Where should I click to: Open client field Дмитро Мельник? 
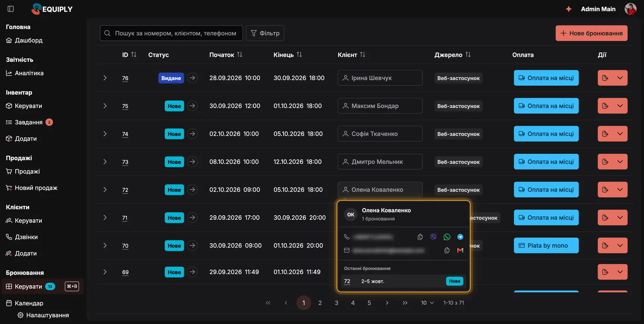tap(380, 162)
